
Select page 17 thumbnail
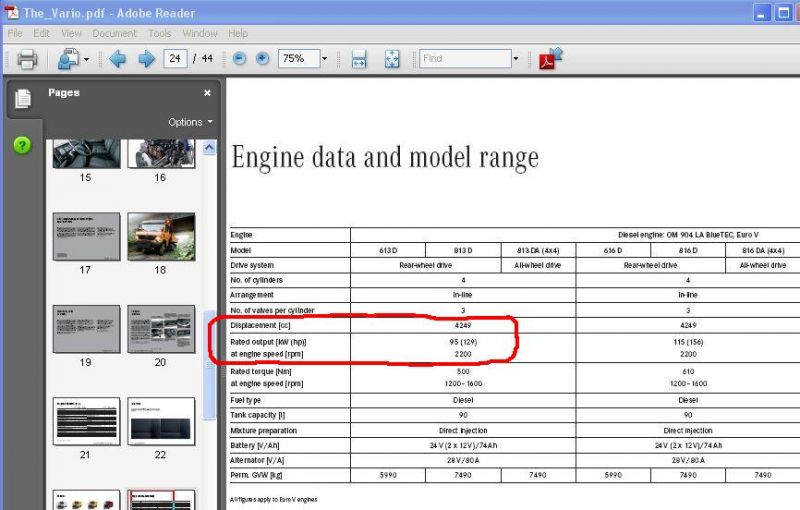pyautogui.click(x=86, y=237)
